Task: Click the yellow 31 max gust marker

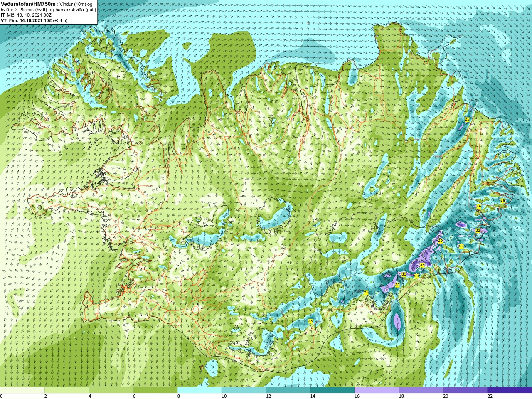Action: 404,274
